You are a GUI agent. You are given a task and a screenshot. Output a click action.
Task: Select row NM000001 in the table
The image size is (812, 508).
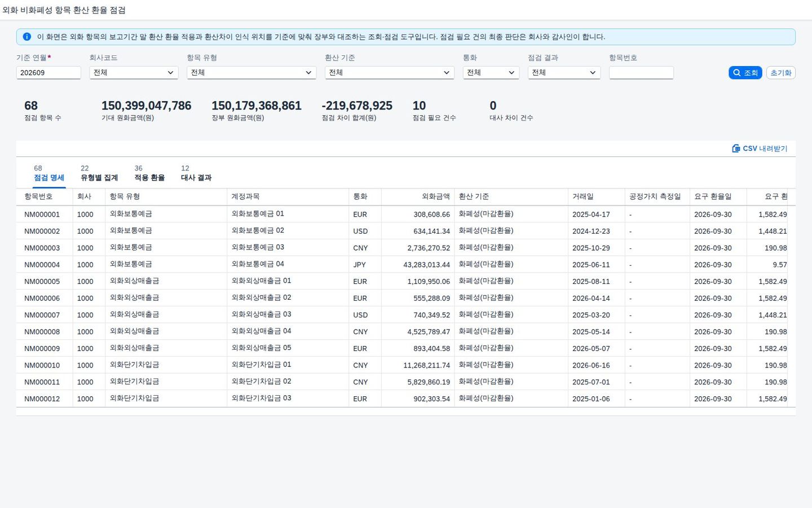pyautogui.click(x=401, y=214)
